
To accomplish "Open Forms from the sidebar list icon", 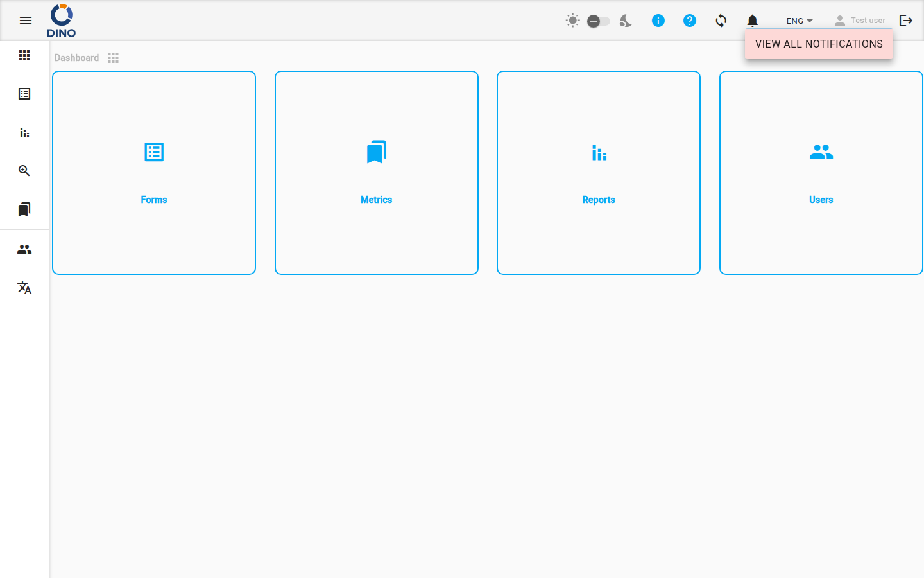I will tap(24, 94).
